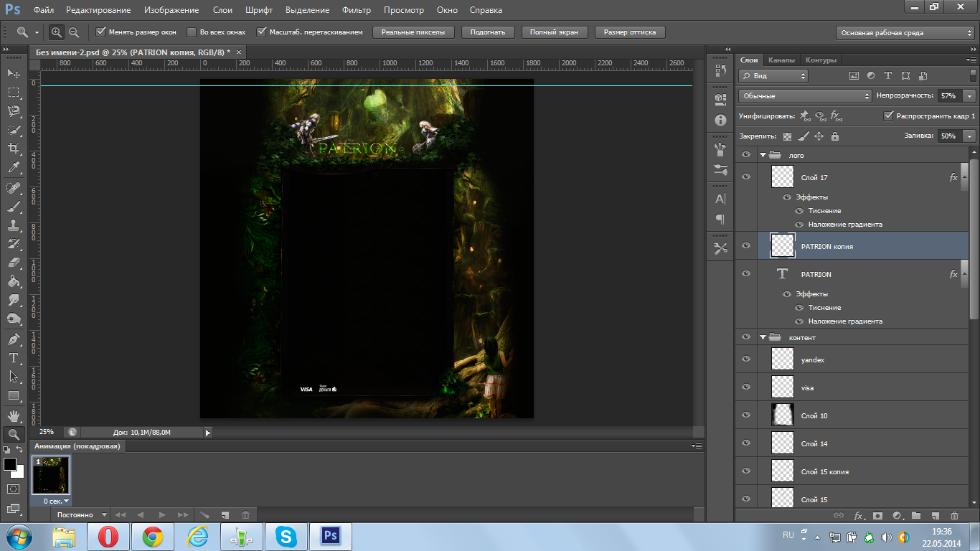Play the frame animation
Image resolution: width=980 pixels, height=551 pixels.
(161, 515)
